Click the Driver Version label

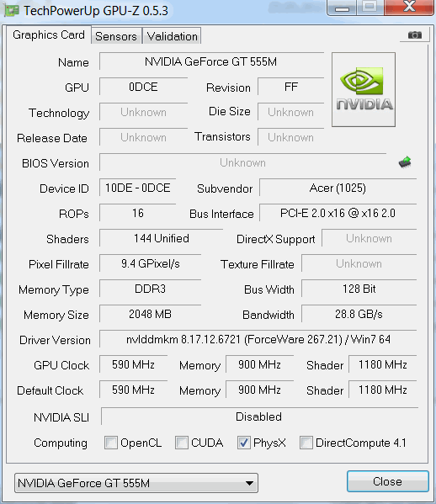(55, 340)
